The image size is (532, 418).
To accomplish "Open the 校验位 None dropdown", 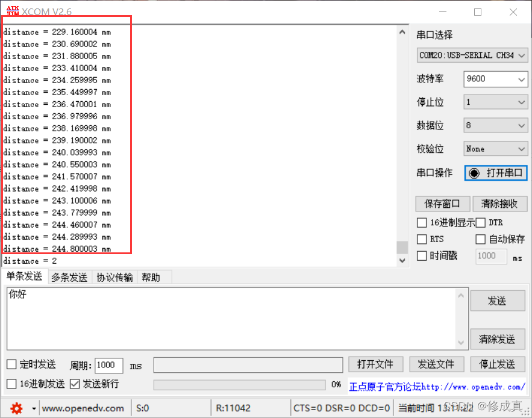I will point(496,149).
